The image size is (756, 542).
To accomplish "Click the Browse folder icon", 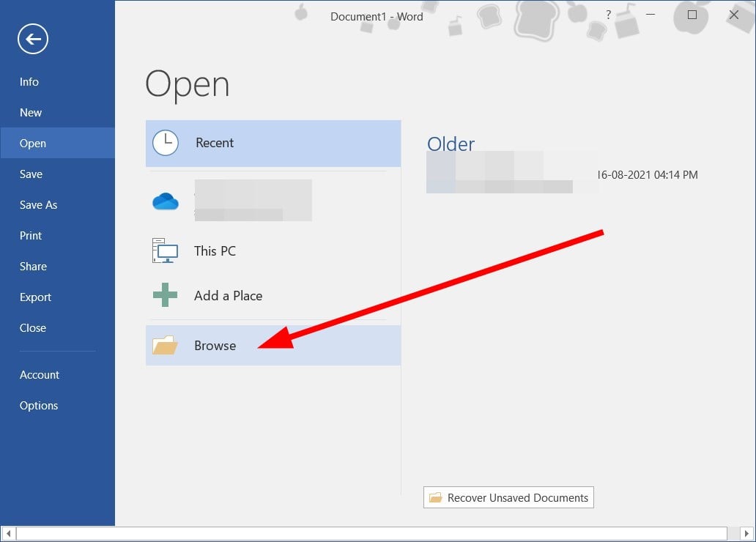I will [165, 345].
